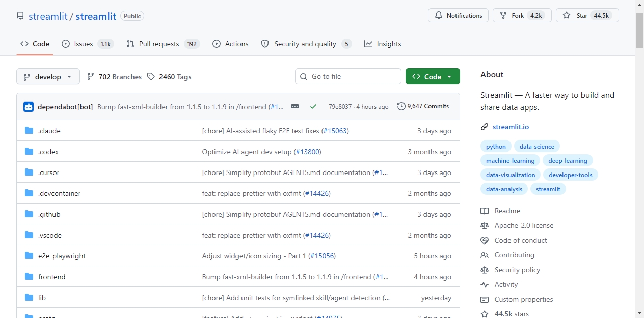
Task: Open the Code tab
Action: [35, 44]
